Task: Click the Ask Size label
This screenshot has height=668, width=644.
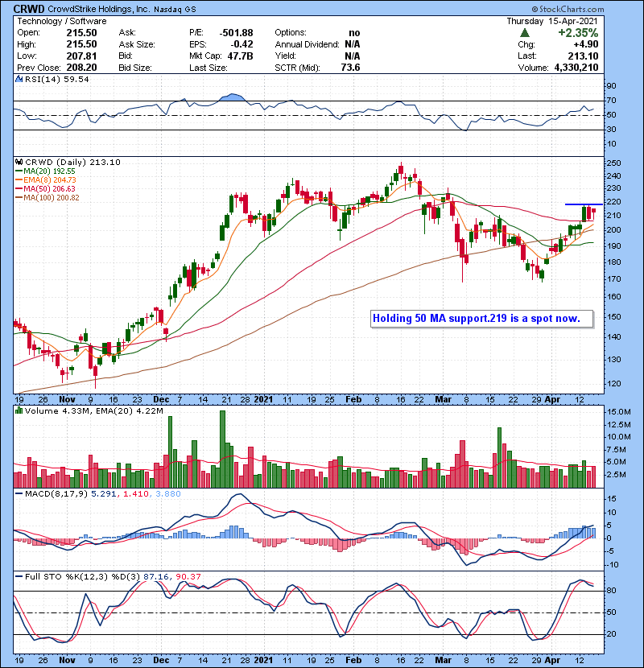Action: coord(137,44)
